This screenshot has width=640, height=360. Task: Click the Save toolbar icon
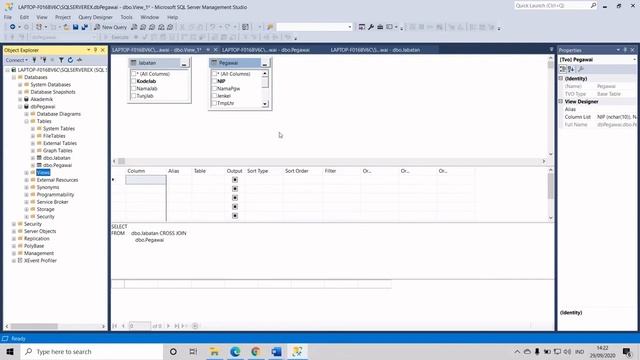tap(76, 27)
